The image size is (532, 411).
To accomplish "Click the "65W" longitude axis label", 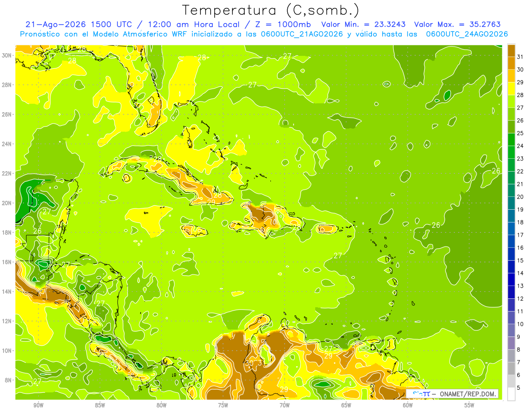I will click(x=346, y=405).
